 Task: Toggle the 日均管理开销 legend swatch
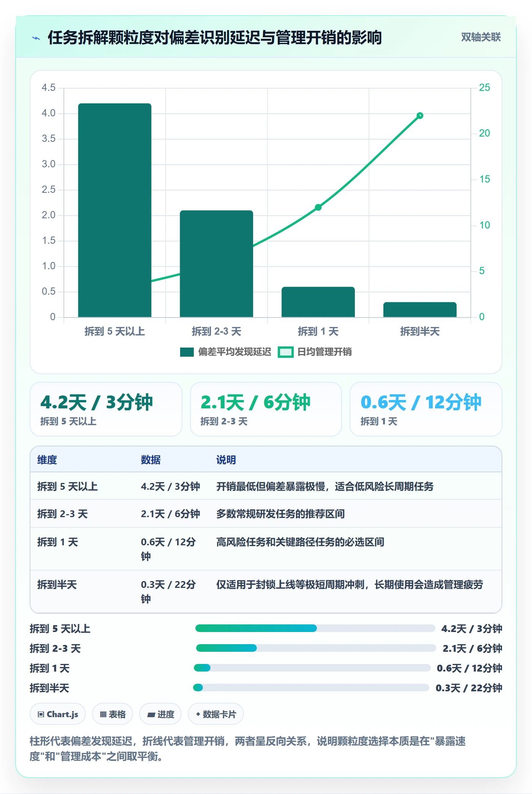285,352
